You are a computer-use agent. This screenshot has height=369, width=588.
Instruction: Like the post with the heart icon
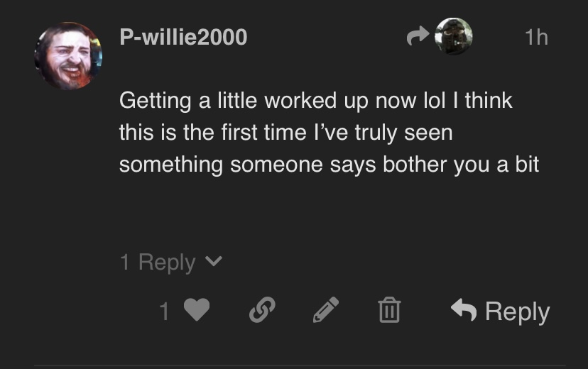[x=197, y=310]
